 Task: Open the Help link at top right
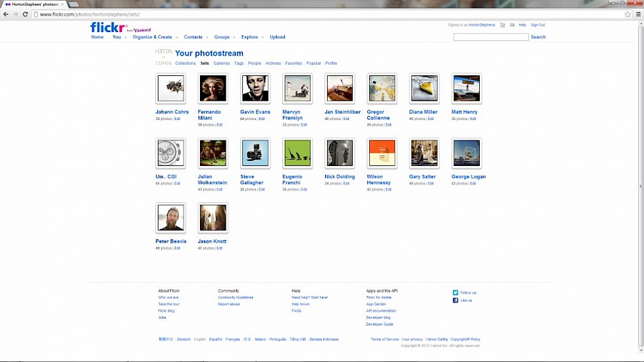(x=522, y=25)
